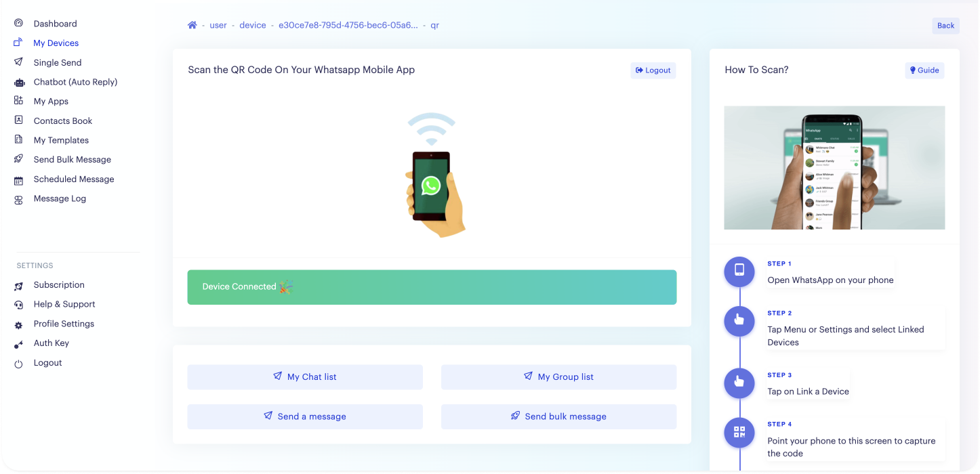Click the home icon in the breadcrumb
Screen dimensions: 980x474
192,25
